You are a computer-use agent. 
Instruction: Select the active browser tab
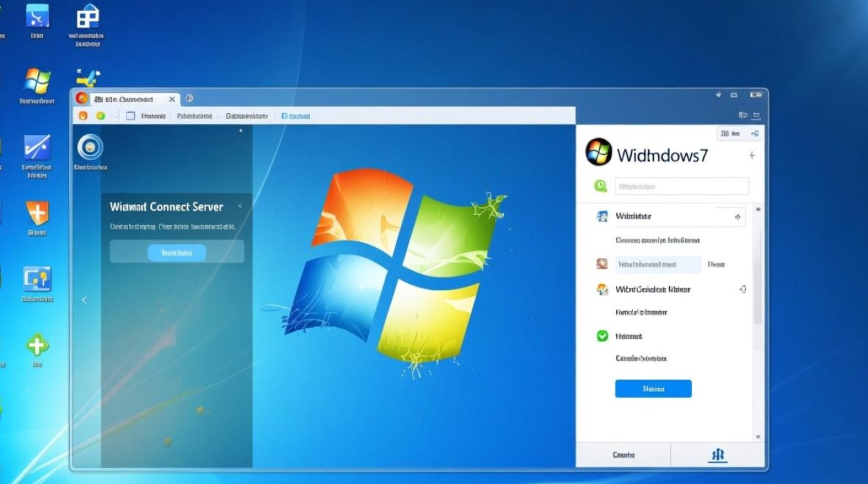coord(129,99)
